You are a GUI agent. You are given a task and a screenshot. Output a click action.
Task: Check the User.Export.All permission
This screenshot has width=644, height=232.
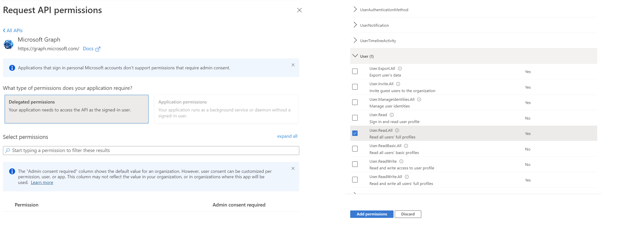tap(355, 72)
